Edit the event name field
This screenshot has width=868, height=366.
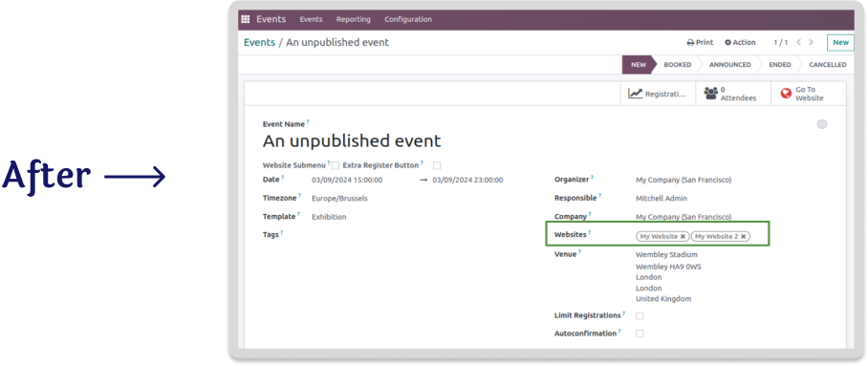(x=352, y=140)
